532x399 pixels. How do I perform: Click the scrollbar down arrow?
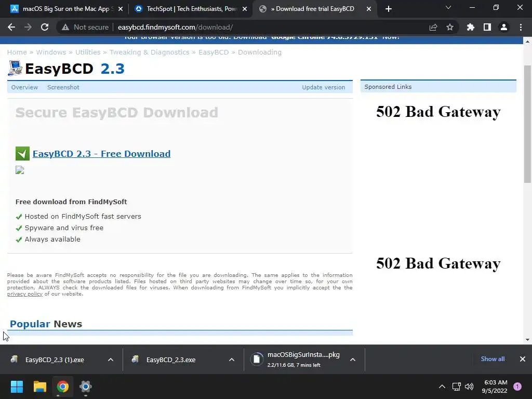(527, 339)
